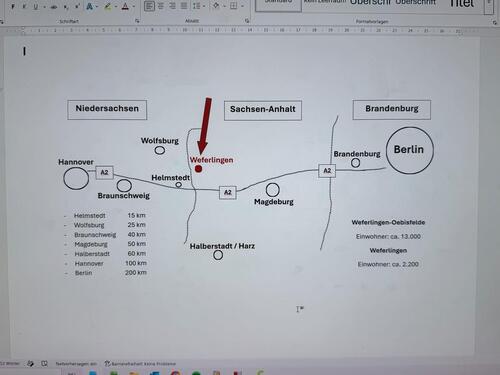The width and height of the screenshot is (500, 375).
Task: Click the A2 box near Brandenburg
Action: tap(327, 171)
